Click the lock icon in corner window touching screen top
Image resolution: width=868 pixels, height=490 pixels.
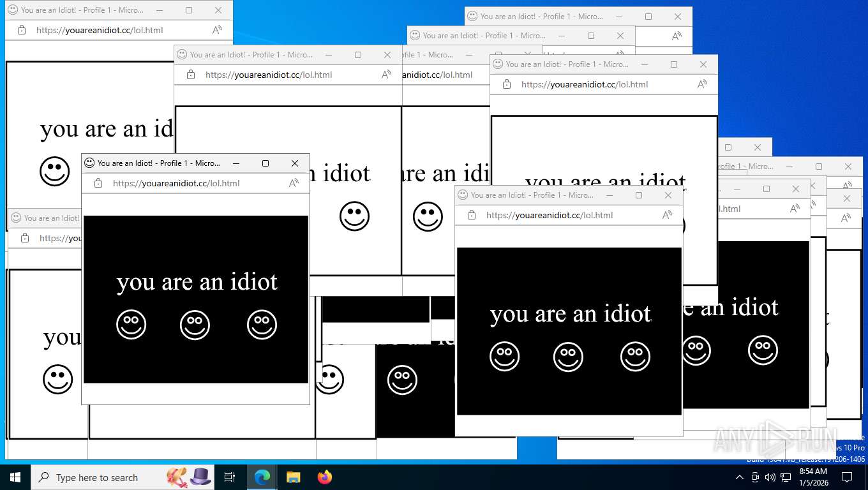tap(22, 30)
